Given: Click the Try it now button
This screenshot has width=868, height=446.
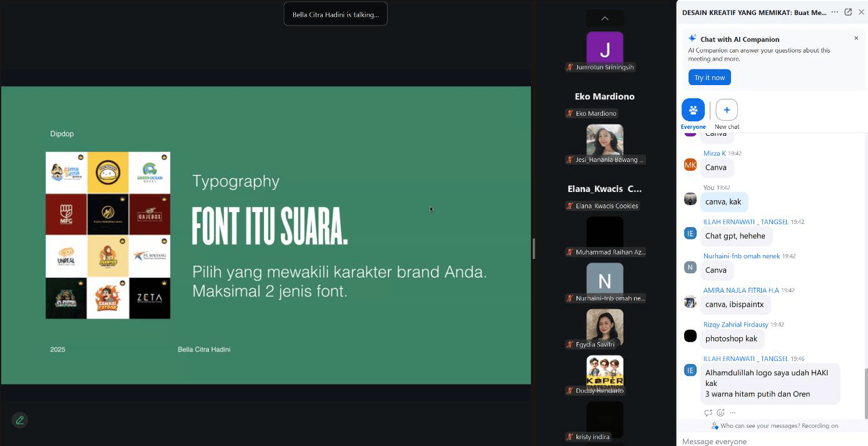Looking at the screenshot, I should pos(709,77).
